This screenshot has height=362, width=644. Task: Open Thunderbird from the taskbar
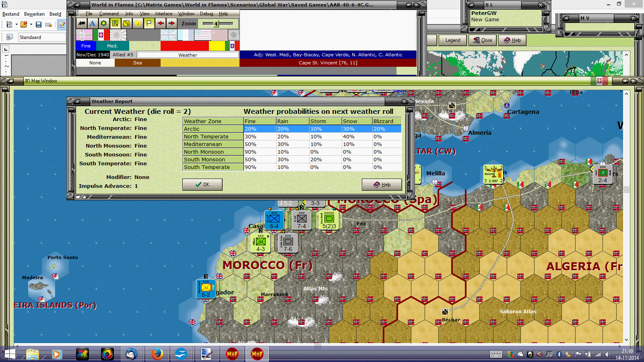click(x=132, y=354)
